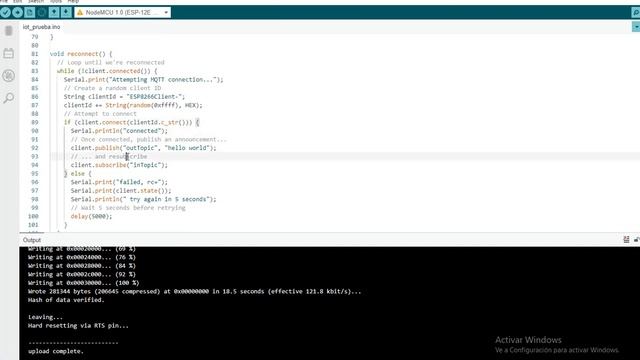Click the 'client.subscribe("inTopic")' line
The width and height of the screenshot is (640, 360).
click(119, 165)
